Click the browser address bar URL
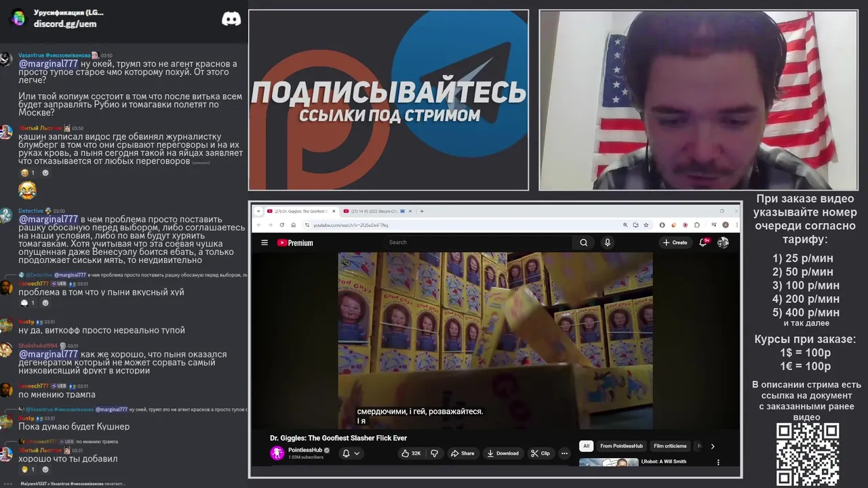 [x=351, y=225]
